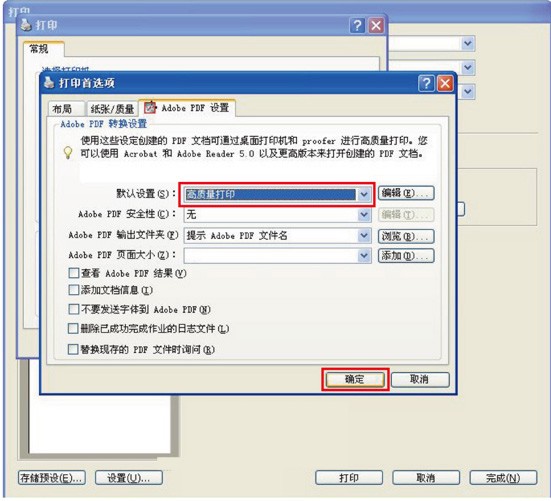Enable 替换现存的 PDF 文件时询问 checkbox
The height and width of the screenshot is (501, 551).
click(x=73, y=349)
